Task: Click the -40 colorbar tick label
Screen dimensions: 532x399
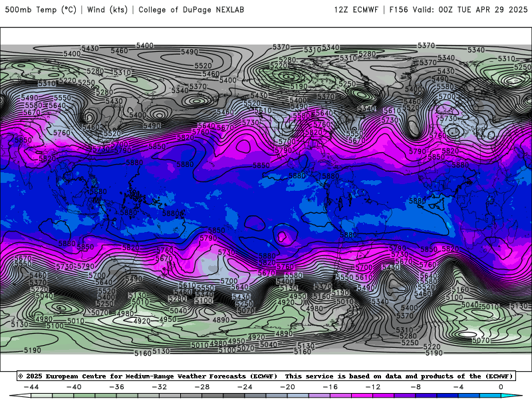Action: pos(74,387)
